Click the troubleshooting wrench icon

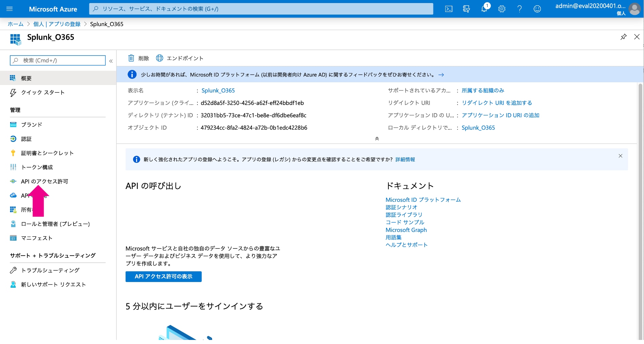click(x=13, y=270)
